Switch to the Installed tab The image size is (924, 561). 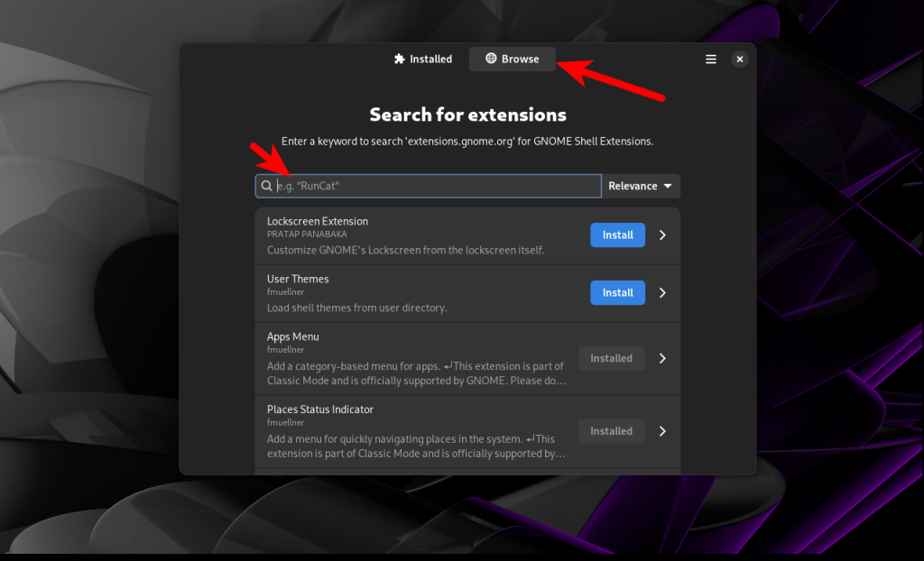[x=423, y=60]
